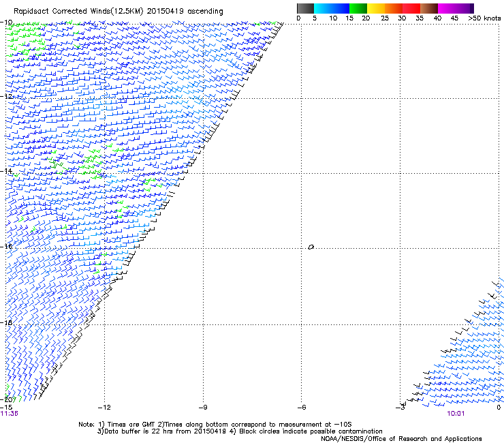Screen dimensions: 504x443
Task: Click the legend scale label '20'
Action: click(x=366, y=18)
